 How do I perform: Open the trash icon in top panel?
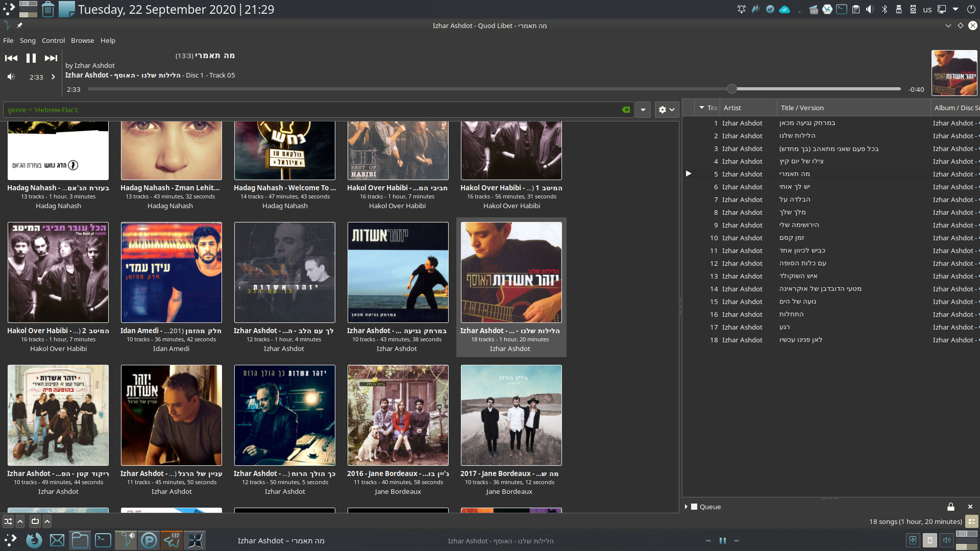pyautogui.click(x=48, y=9)
